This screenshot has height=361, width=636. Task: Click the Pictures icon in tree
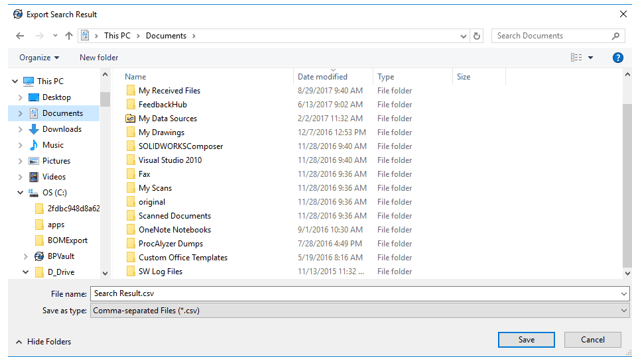tap(34, 161)
